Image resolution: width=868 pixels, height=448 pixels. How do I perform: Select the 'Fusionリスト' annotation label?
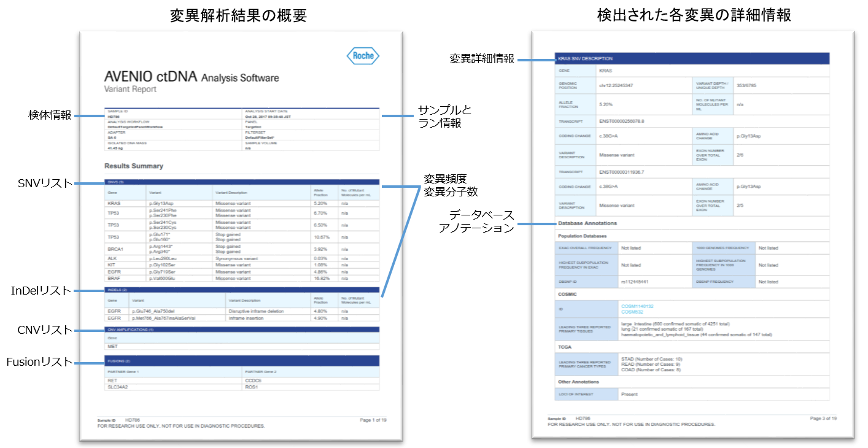[x=40, y=362]
